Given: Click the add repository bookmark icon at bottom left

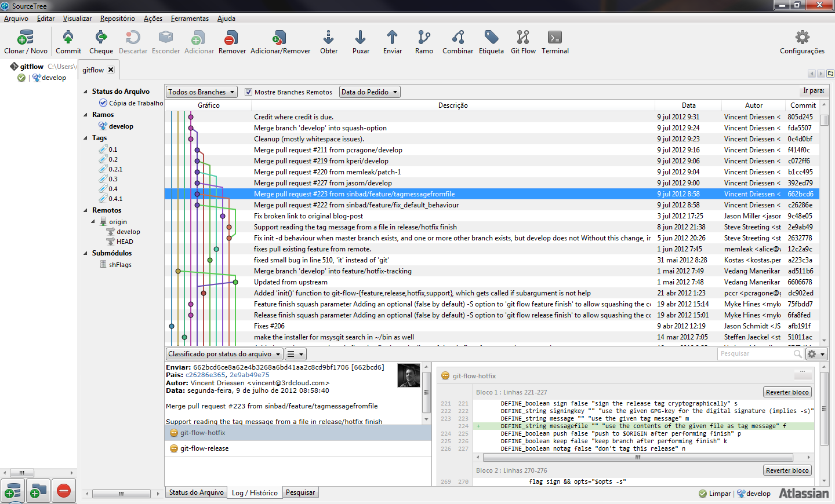Looking at the screenshot, I should (13, 491).
